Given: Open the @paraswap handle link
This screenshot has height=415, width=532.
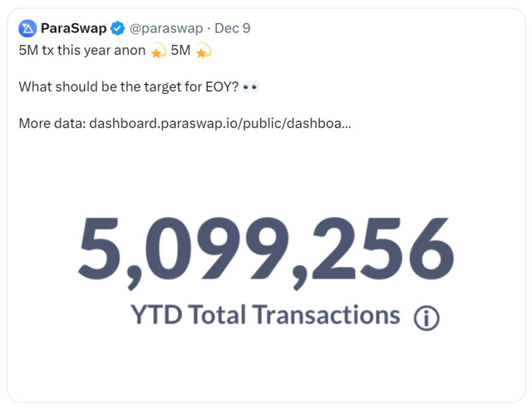Looking at the screenshot, I should tap(165, 28).
